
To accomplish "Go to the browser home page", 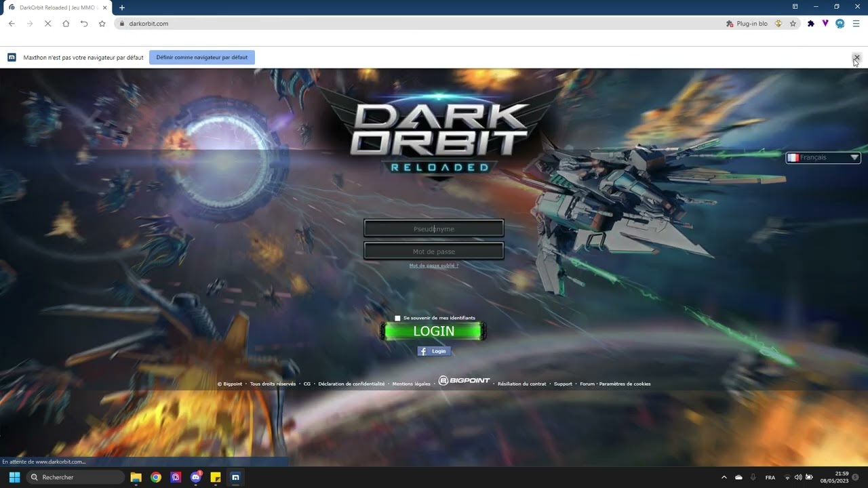I will (66, 24).
